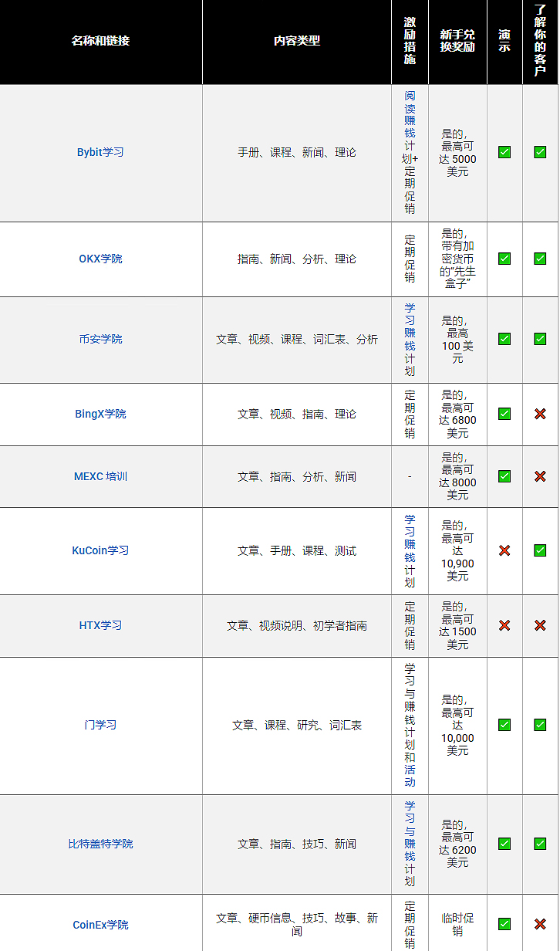Click the 了解你的客户 column header

[x=540, y=41]
